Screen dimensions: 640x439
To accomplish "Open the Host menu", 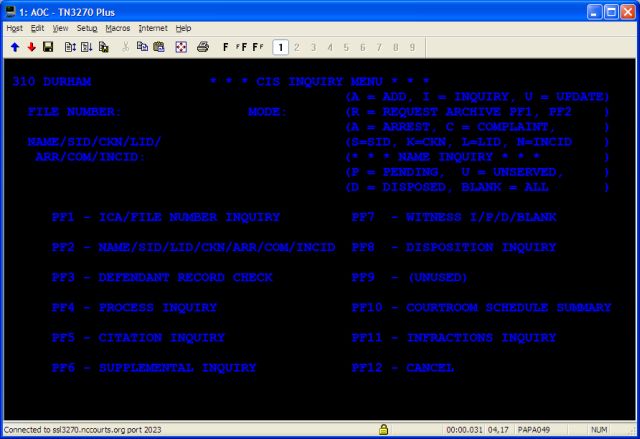I will click(14, 28).
